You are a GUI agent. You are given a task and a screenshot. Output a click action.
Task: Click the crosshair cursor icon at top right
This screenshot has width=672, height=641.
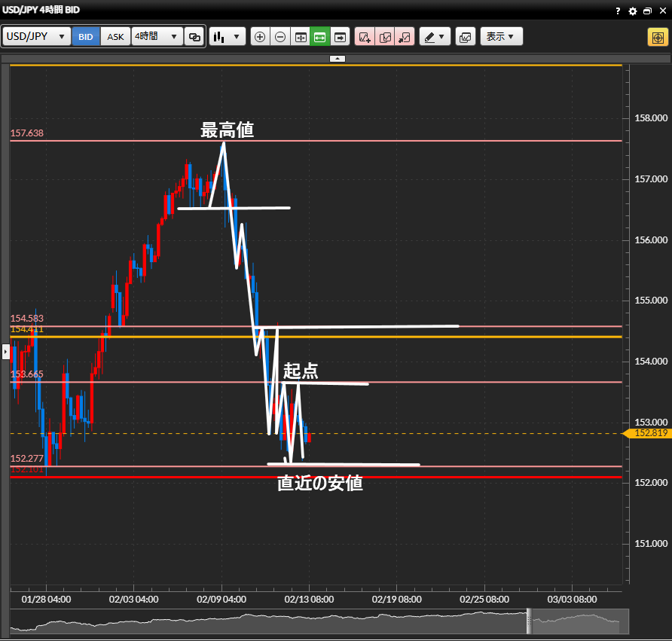pyautogui.click(x=656, y=37)
